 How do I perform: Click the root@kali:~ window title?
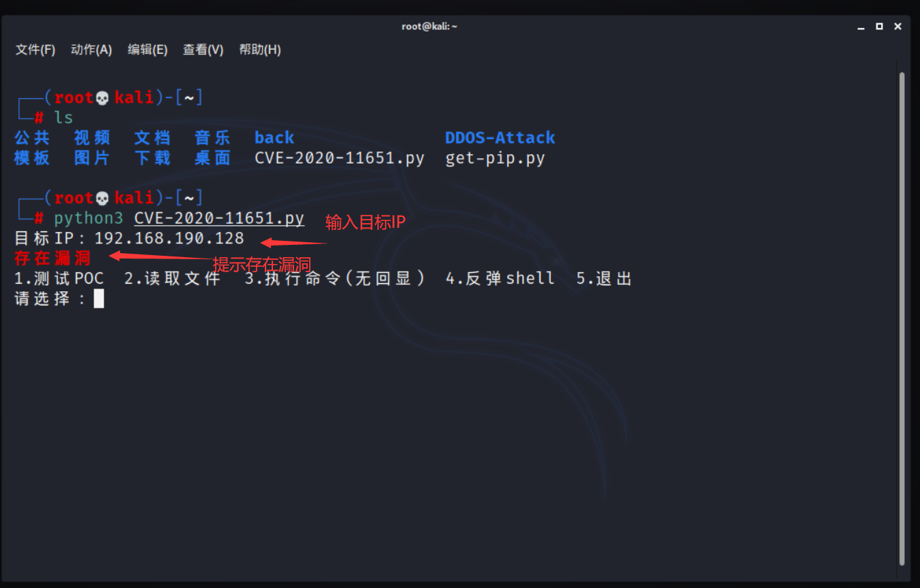coord(429,27)
